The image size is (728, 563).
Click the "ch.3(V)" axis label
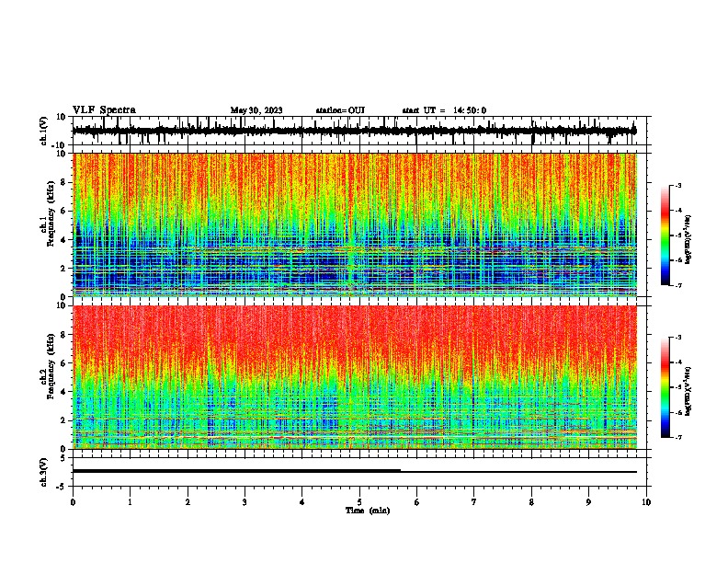44,473
